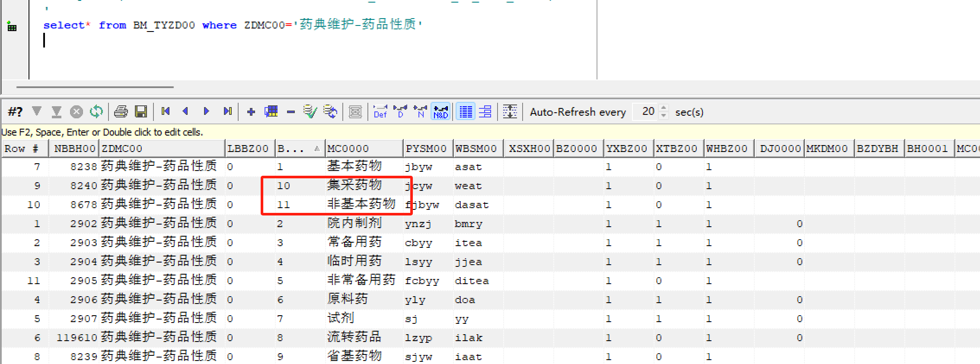Save results with the floppy disk icon
Viewport: 980px width, 364px height.
[141, 112]
